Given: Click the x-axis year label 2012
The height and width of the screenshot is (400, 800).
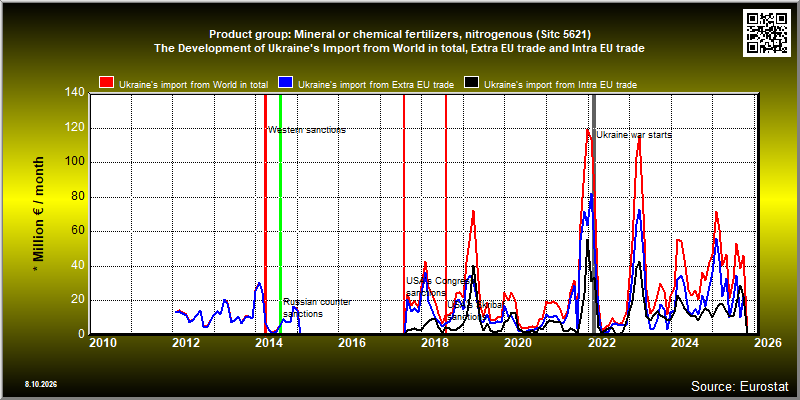Looking at the screenshot, I should pos(186,343).
